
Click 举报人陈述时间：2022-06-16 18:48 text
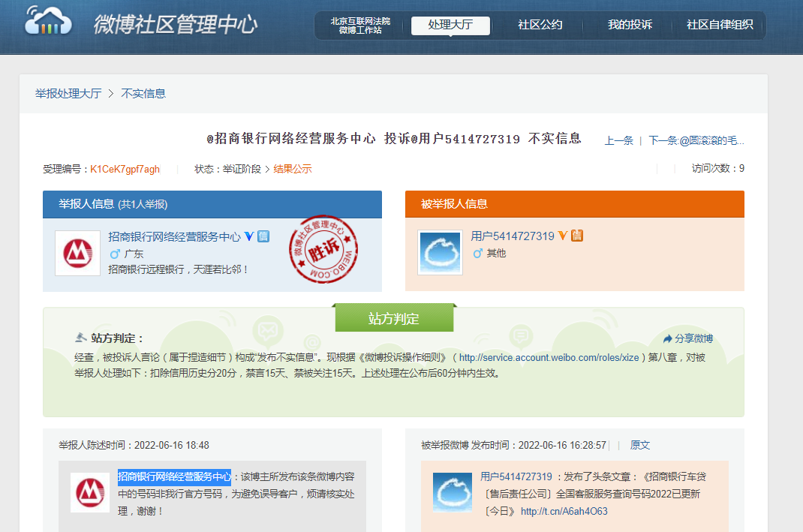click(134, 445)
